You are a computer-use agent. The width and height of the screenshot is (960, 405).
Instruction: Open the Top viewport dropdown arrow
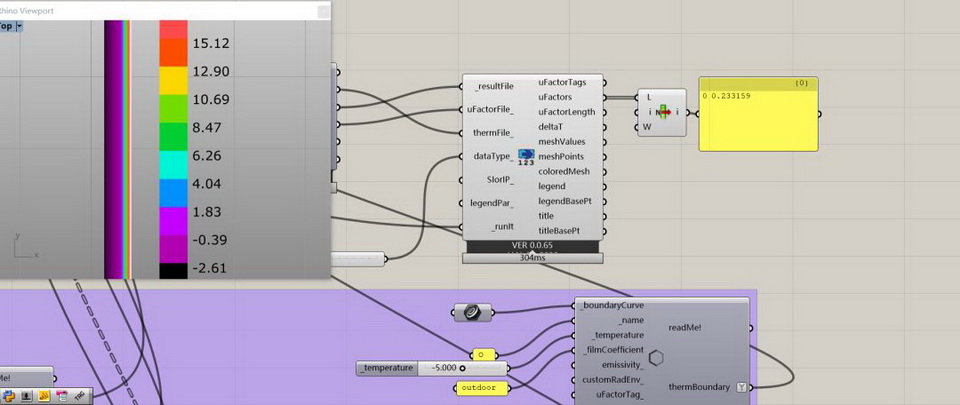tap(19, 27)
